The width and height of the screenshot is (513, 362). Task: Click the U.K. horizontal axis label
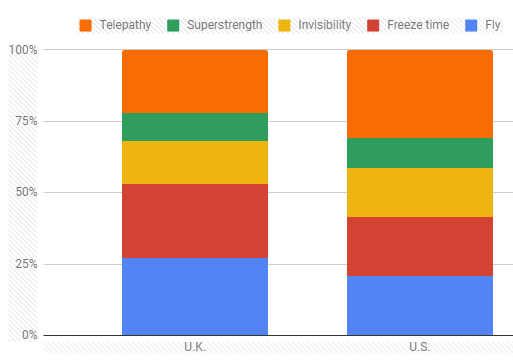195,347
